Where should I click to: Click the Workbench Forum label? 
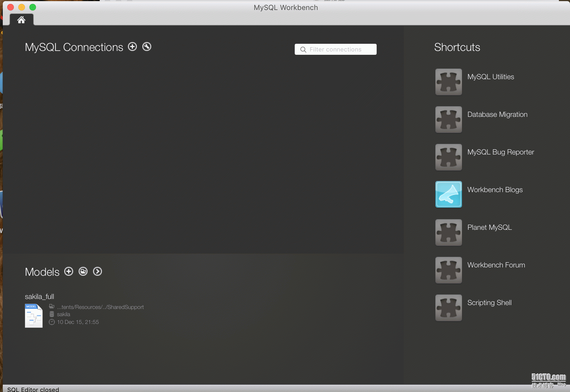496,265
